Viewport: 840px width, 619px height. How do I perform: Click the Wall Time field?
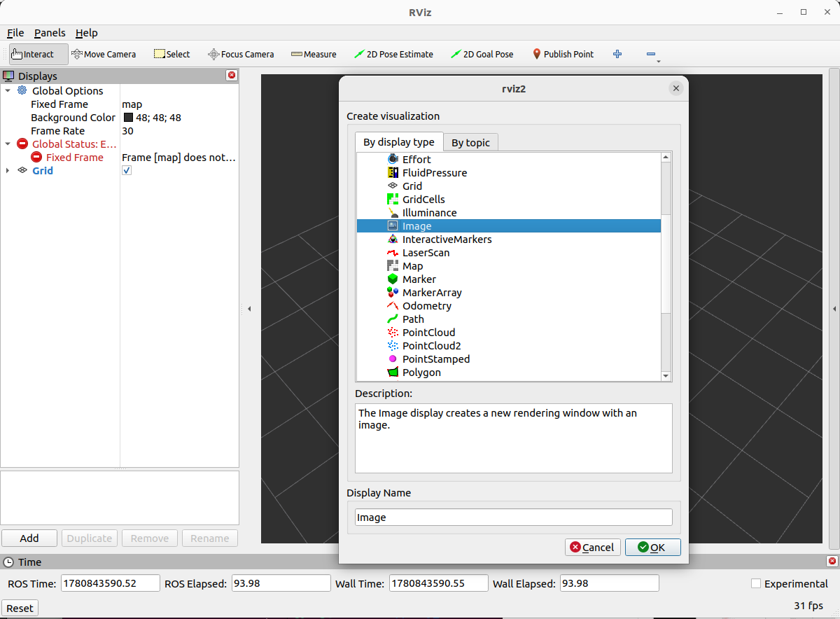tap(439, 583)
